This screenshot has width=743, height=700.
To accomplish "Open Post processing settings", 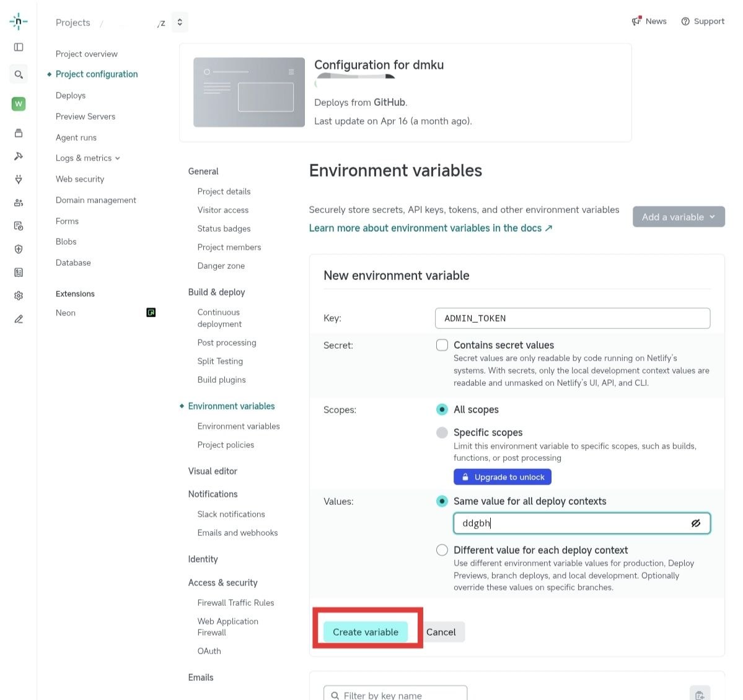I will tap(227, 343).
